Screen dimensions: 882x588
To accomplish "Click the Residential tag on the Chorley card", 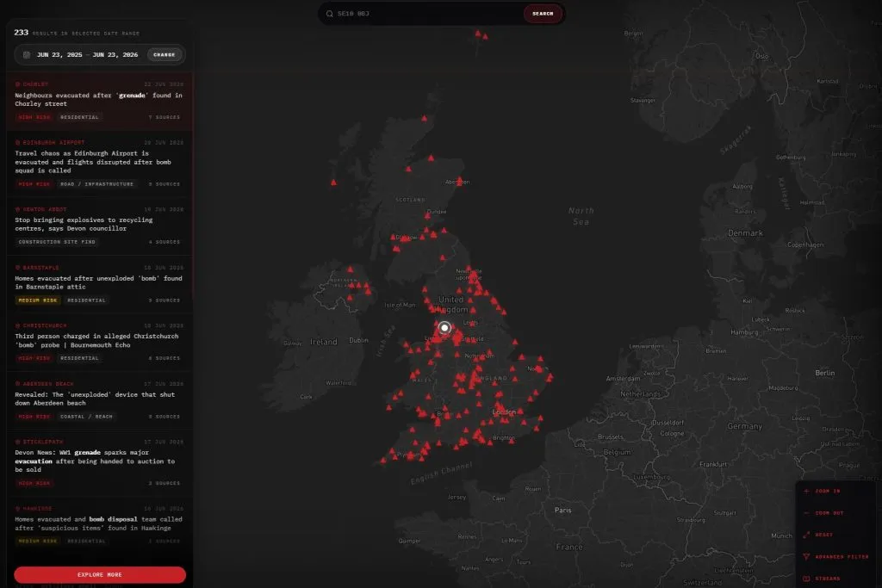I will pyautogui.click(x=79, y=117).
